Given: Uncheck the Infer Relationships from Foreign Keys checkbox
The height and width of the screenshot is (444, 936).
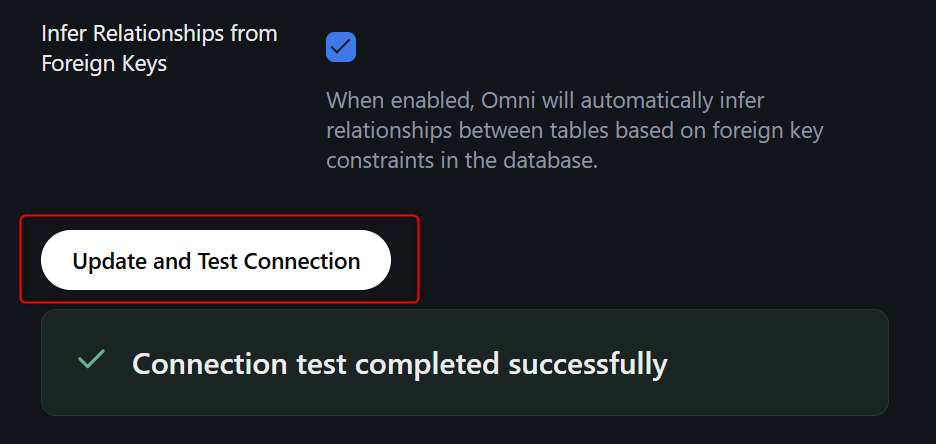Looking at the screenshot, I should point(341,47).
